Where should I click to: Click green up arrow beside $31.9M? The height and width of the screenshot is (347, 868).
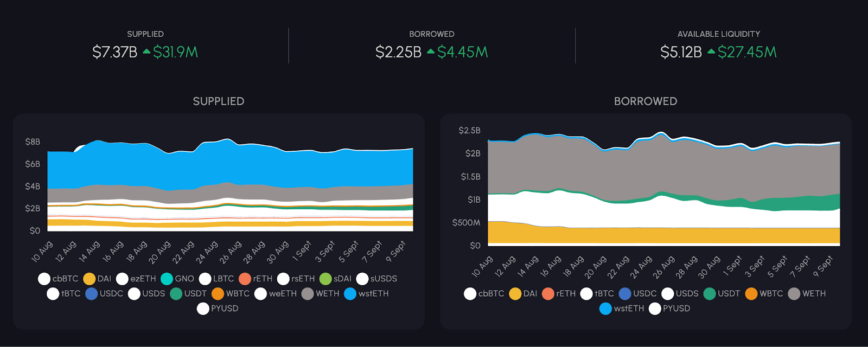pos(146,52)
